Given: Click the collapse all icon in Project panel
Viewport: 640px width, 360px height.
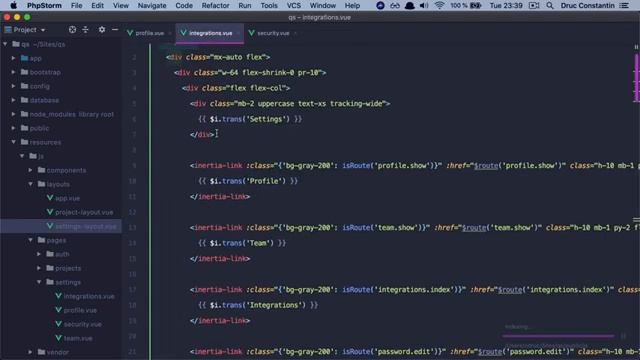Looking at the screenshot, I should [x=85, y=30].
